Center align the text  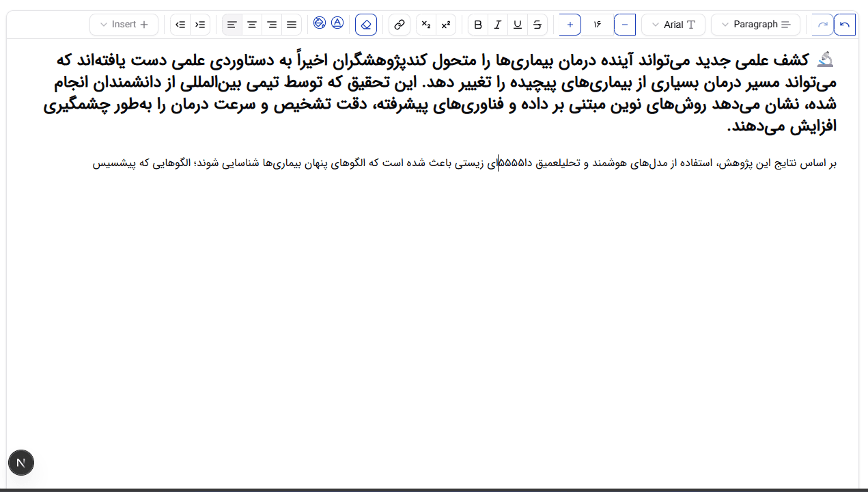(252, 25)
